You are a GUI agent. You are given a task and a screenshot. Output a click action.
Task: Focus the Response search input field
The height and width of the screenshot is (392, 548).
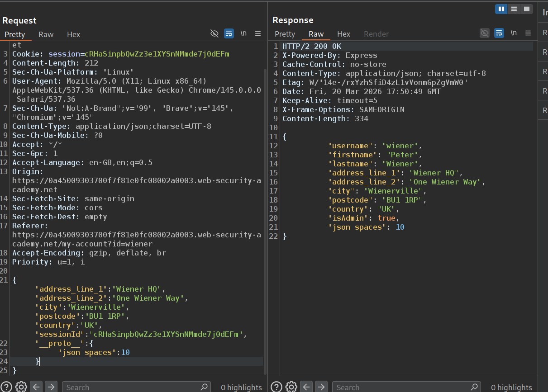tap(403, 387)
